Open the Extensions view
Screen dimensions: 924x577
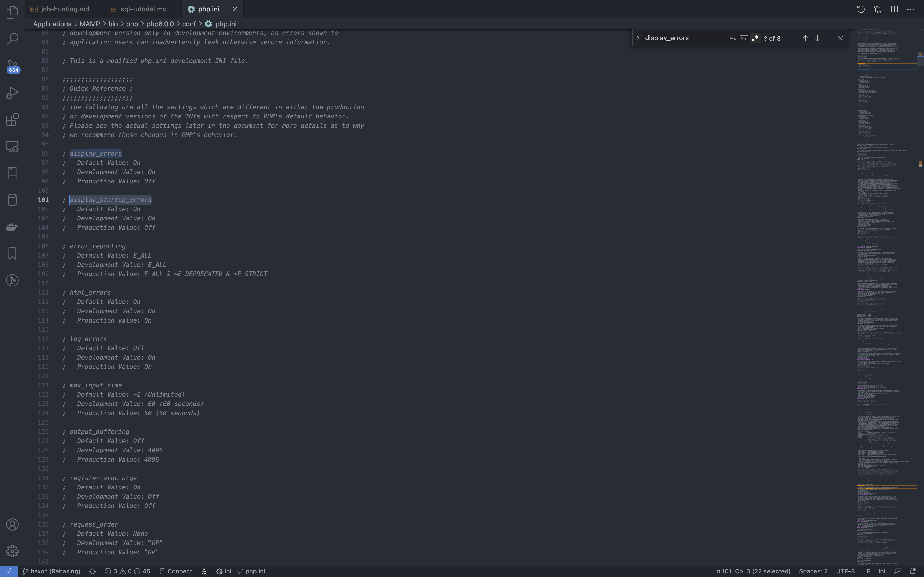pyautogui.click(x=12, y=120)
